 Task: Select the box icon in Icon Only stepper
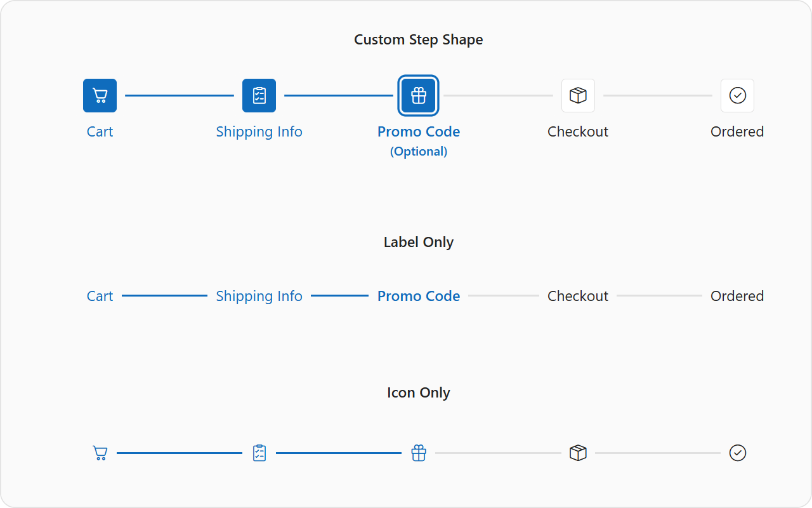point(578,453)
